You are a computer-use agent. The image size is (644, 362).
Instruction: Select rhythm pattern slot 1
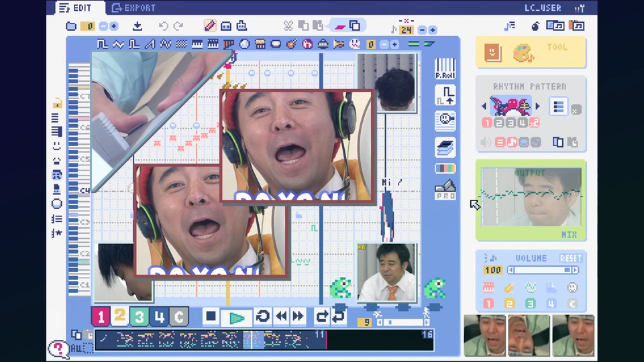487,123
